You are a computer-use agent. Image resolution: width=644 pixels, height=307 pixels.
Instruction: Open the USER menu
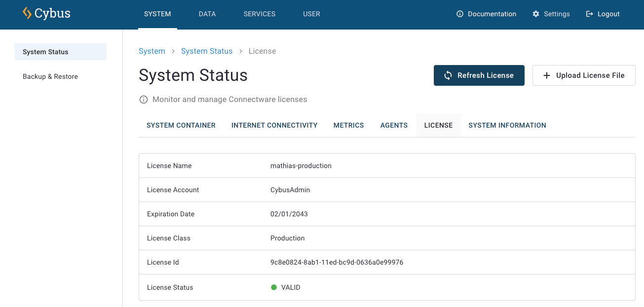coord(311,14)
